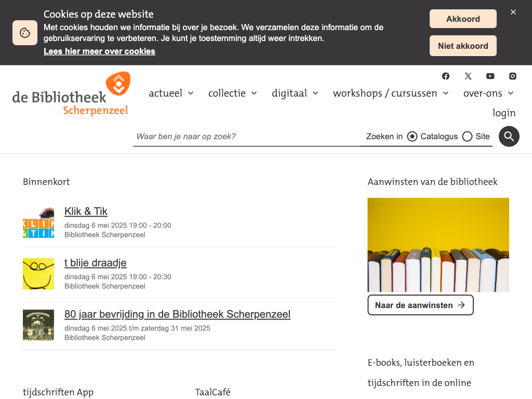Click the magnifying glass search button
The height and width of the screenshot is (399, 532).
tap(509, 137)
